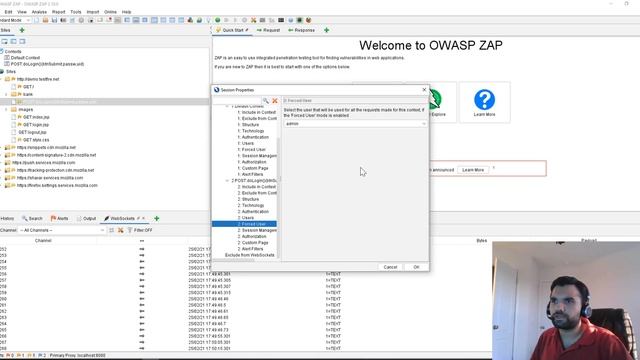Switch to the Request tab

click(x=268, y=30)
